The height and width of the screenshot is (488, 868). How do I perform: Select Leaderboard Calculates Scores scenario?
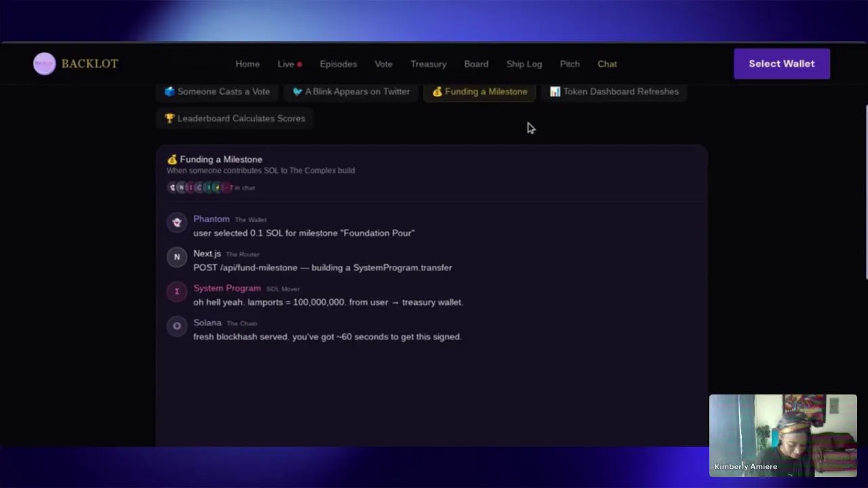click(x=235, y=119)
